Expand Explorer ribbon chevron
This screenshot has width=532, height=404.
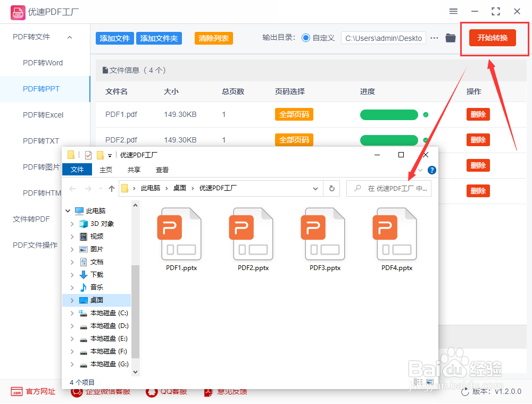420,170
